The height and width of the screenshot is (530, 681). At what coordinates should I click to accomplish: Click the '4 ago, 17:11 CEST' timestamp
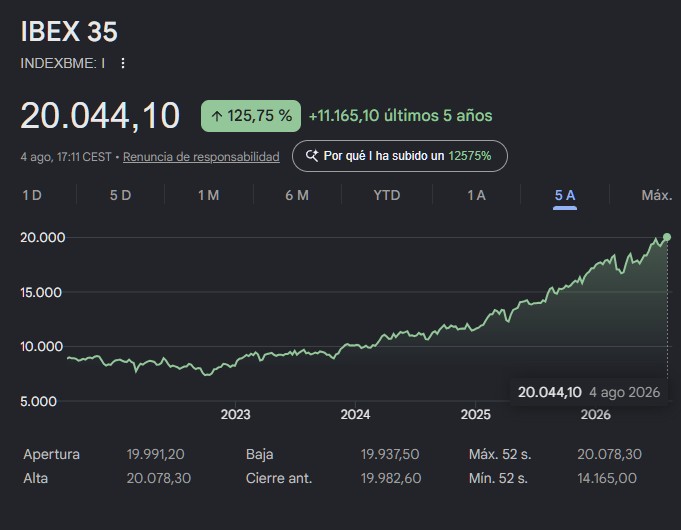coord(66,157)
